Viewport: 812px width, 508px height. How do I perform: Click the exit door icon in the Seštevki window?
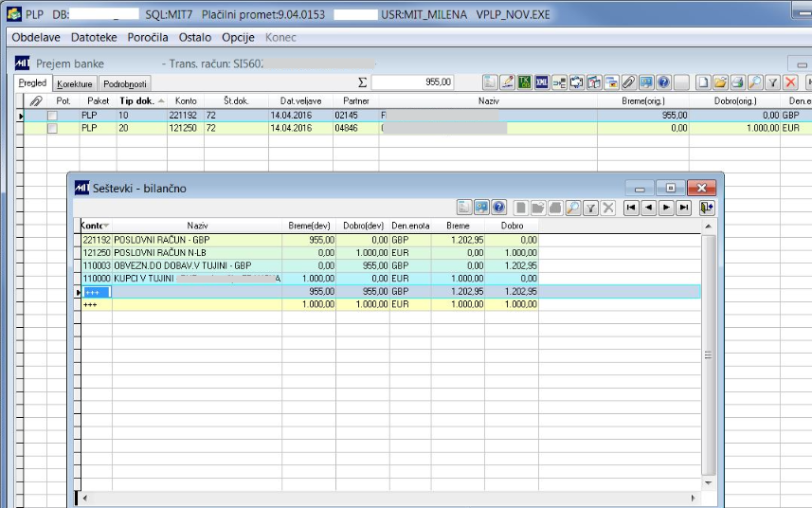[x=707, y=208]
